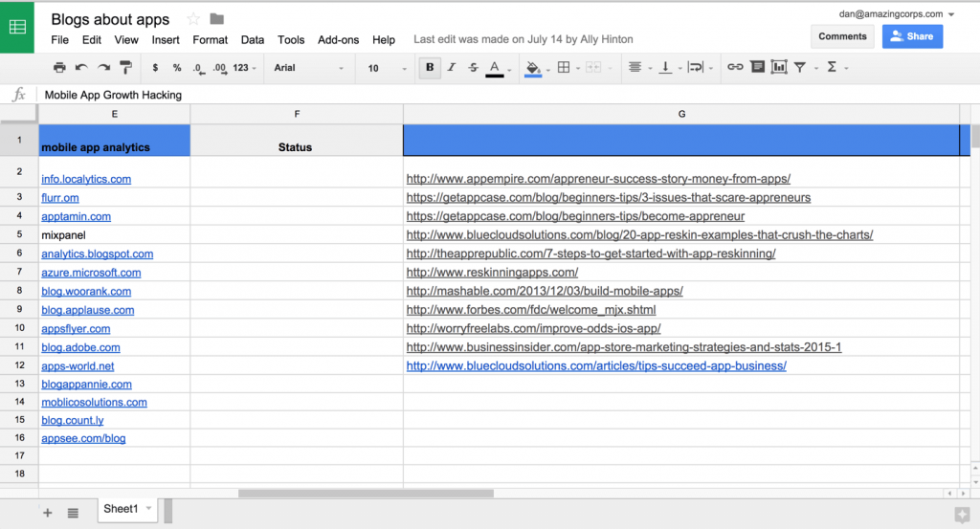Open the Borders tool
980x529 pixels.
(x=563, y=68)
